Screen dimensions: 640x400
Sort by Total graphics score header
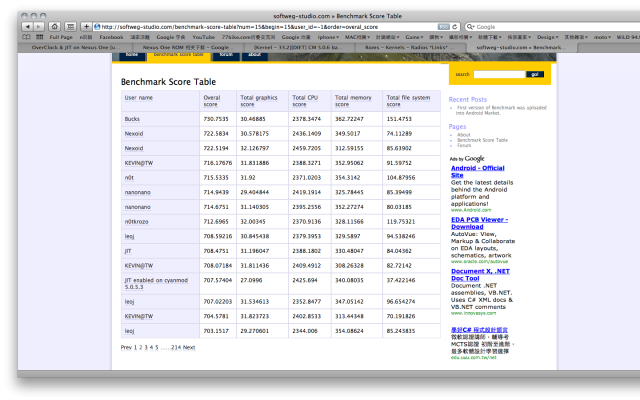(259, 101)
